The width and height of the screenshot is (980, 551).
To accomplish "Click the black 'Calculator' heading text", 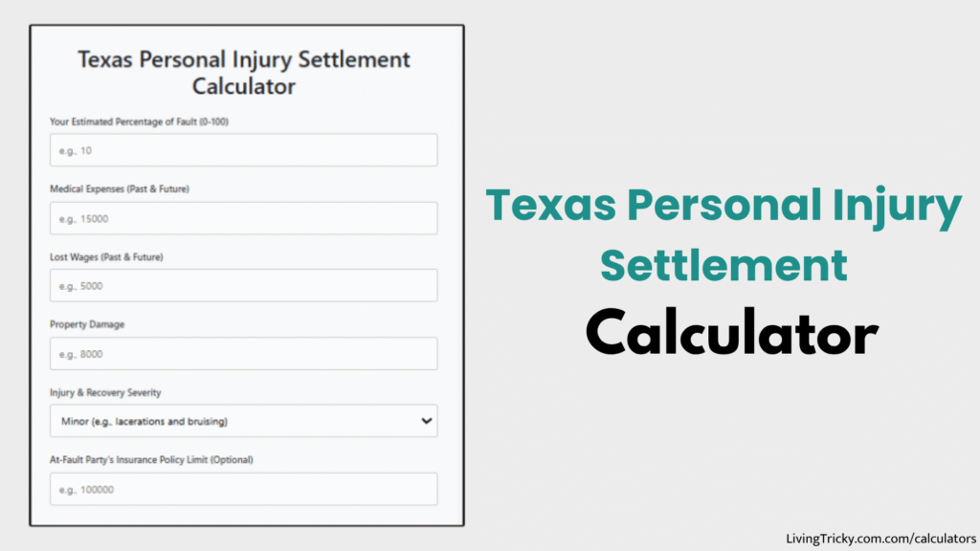I will [x=732, y=334].
